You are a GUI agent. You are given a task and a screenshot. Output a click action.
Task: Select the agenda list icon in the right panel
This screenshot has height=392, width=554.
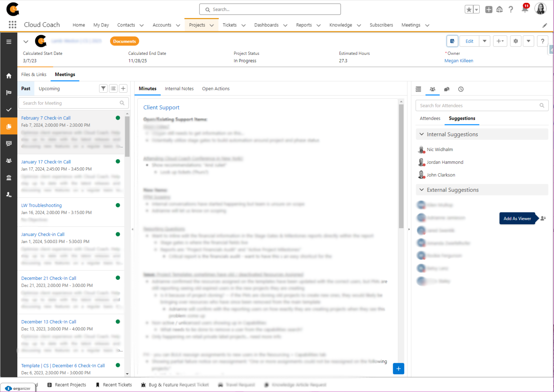pyautogui.click(x=418, y=89)
